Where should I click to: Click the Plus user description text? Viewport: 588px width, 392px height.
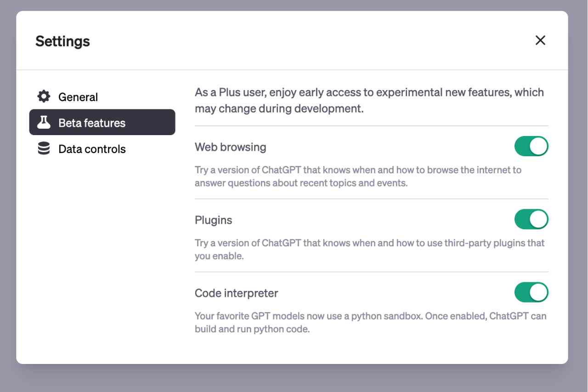369,100
